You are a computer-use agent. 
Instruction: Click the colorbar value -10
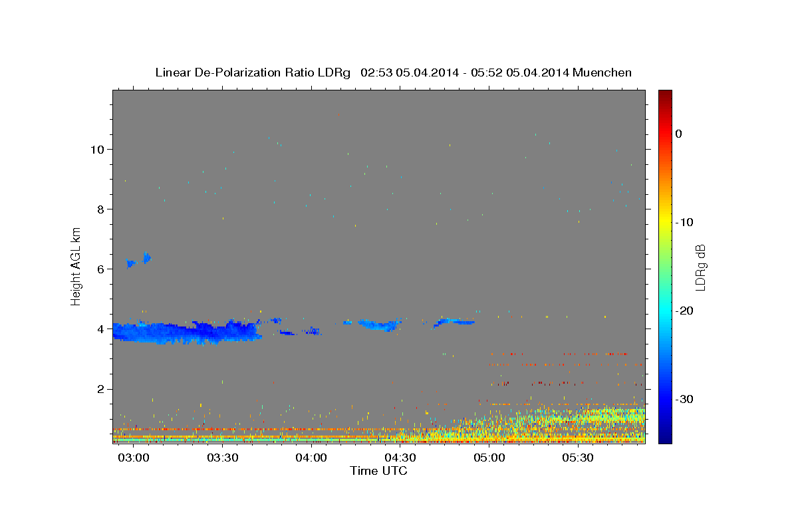click(x=685, y=222)
